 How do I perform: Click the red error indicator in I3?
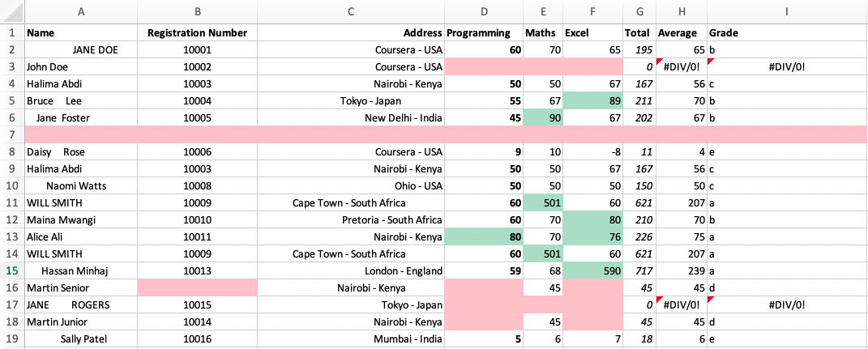click(x=710, y=60)
